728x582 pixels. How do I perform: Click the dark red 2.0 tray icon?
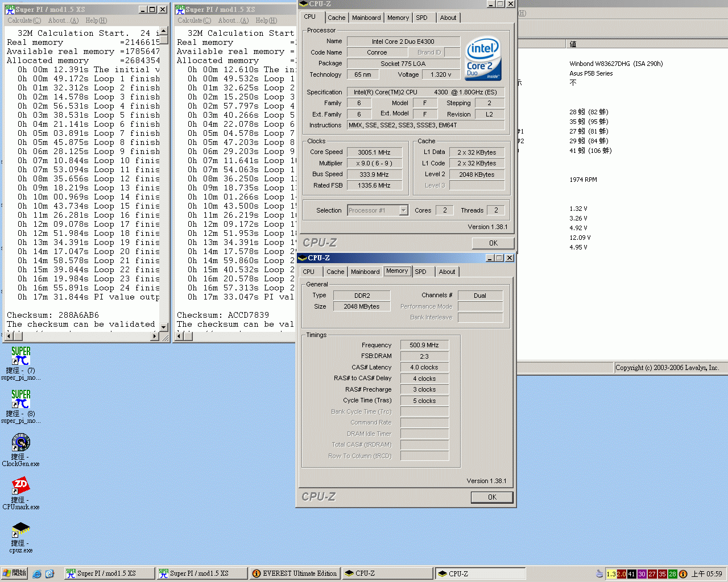[622, 574]
